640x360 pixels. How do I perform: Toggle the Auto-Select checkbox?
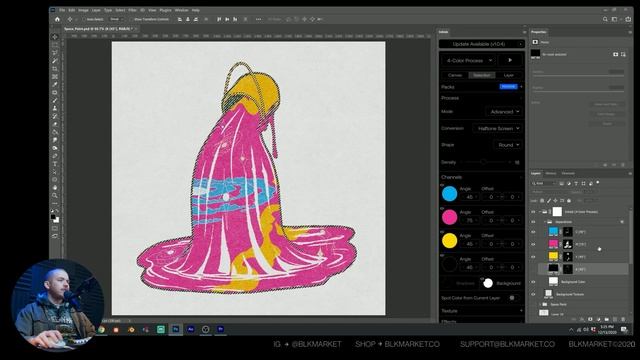click(84, 19)
